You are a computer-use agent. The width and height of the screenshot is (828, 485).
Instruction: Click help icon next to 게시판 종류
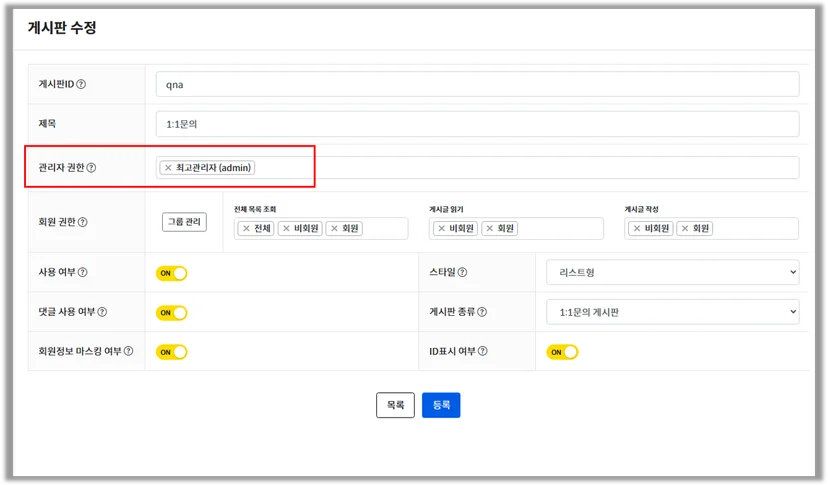[x=482, y=312]
